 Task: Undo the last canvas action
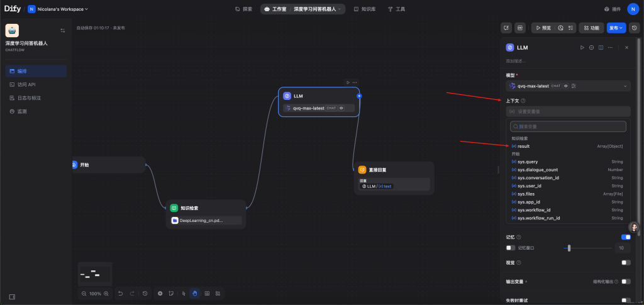tap(120, 293)
